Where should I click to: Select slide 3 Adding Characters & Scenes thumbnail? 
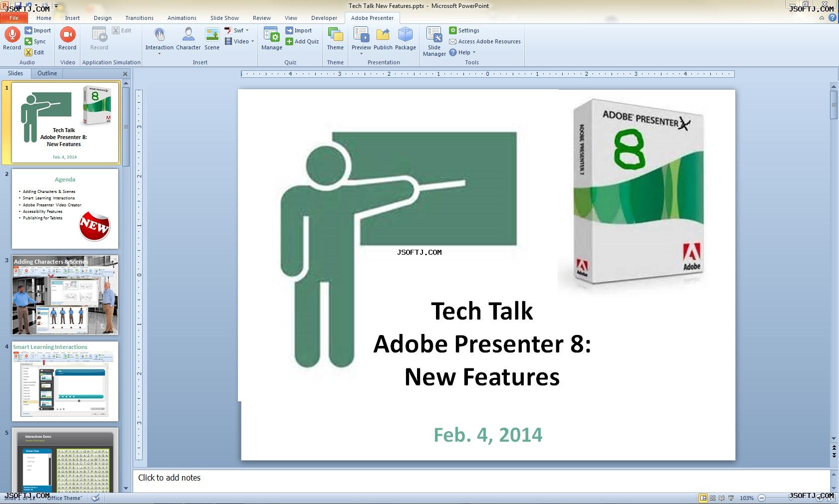click(x=65, y=295)
